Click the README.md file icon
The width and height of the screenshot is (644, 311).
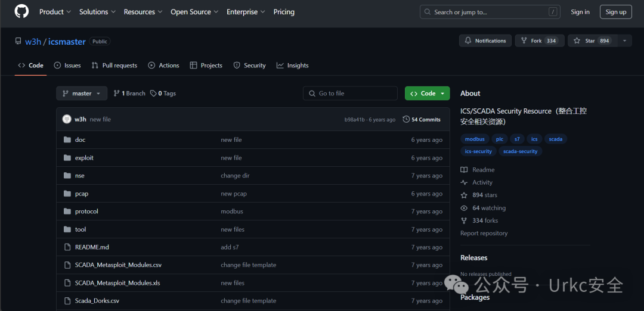tap(67, 247)
